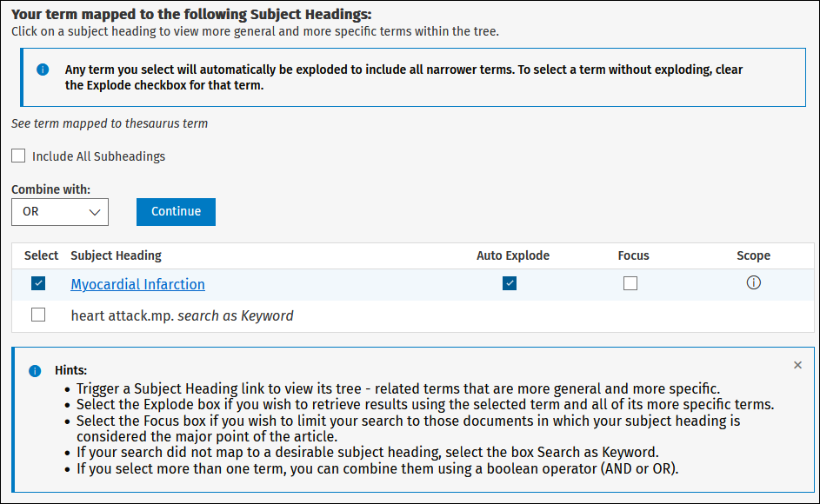Viewport: 820px width, 504px height.
Task: Uncheck Select box for Myocardial Infarction
Action: tap(38, 283)
